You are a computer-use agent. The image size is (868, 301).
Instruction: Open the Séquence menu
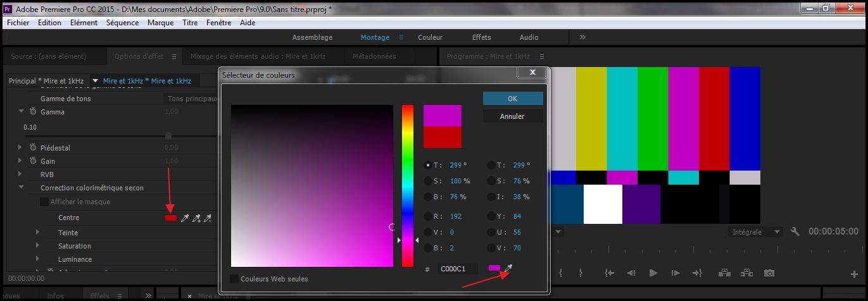pyautogui.click(x=122, y=23)
